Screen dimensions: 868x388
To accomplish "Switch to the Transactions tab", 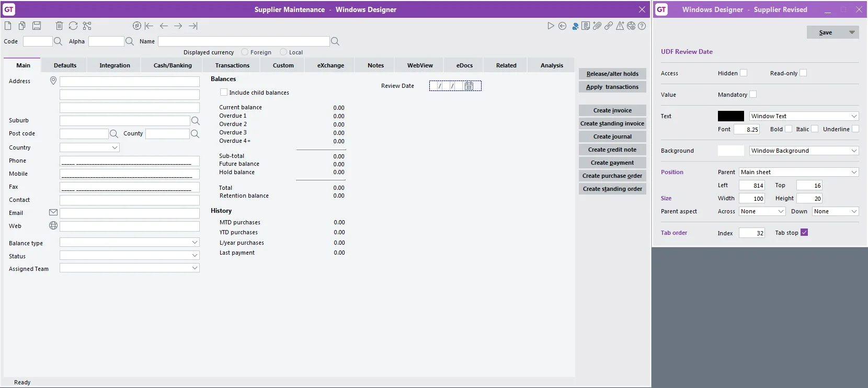I will (232, 65).
